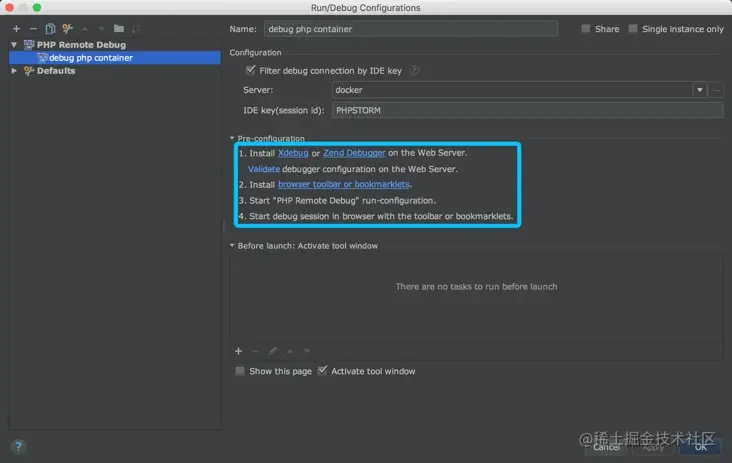The width and height of the screenshot is (732, 463).
Task: Open browser toolbar or bookmarklets link
Action: pyautogui.click(x=344, y=184)
